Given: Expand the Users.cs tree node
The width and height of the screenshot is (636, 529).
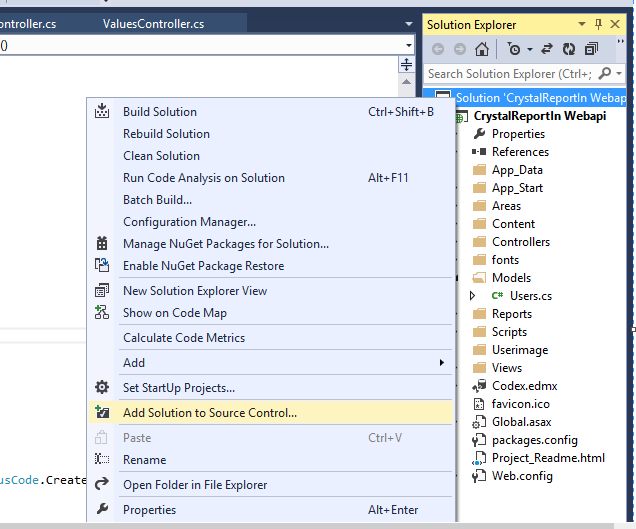Looking at the screenshot, I should click(x=473, y=296).
